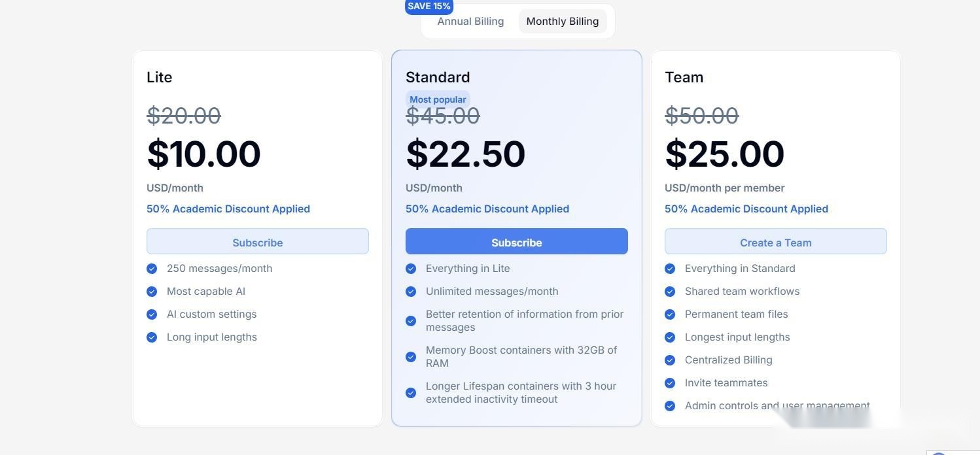Click Longer Lifespan containers feature text
The width and height of the screenshot is (980, 455).
pyautogui.click(x=521, y=392)
